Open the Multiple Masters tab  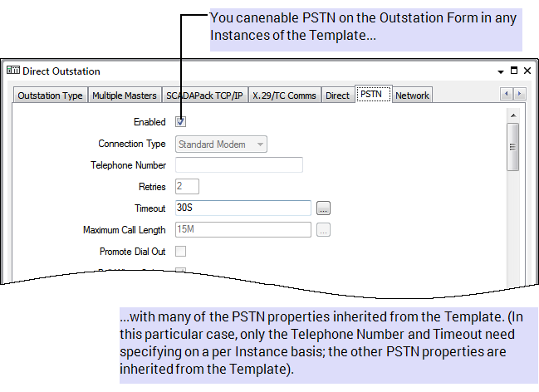[x=125, y=96]
